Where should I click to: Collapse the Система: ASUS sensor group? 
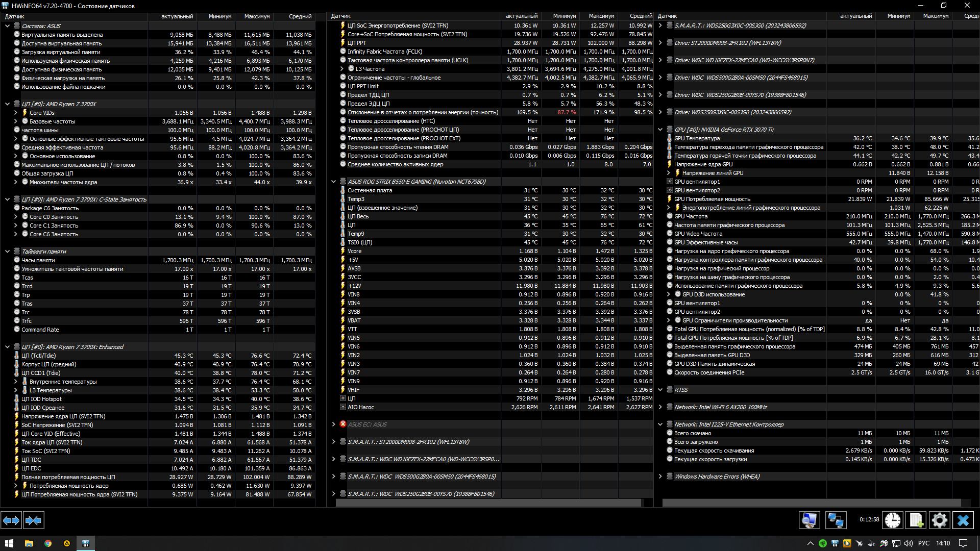coord(7,26)
